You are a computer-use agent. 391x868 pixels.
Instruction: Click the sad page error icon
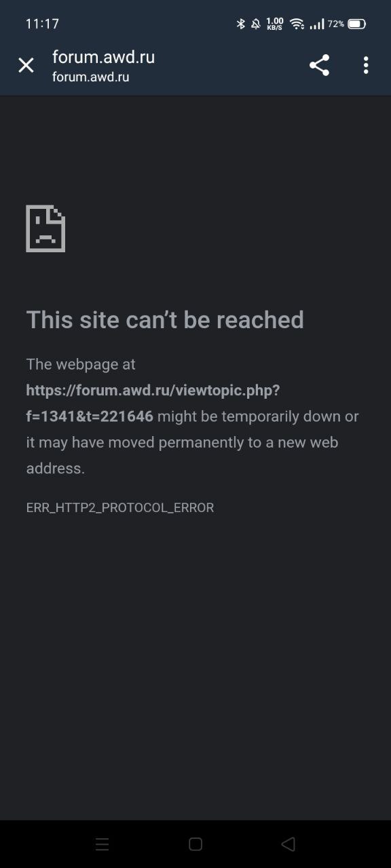tap(45, 229)
